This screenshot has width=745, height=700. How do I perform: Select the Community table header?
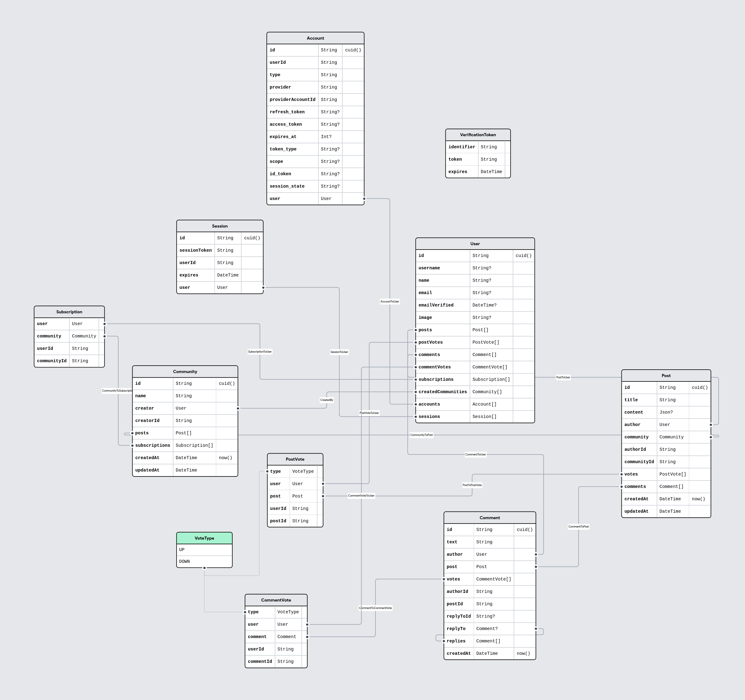pos(185,372)
